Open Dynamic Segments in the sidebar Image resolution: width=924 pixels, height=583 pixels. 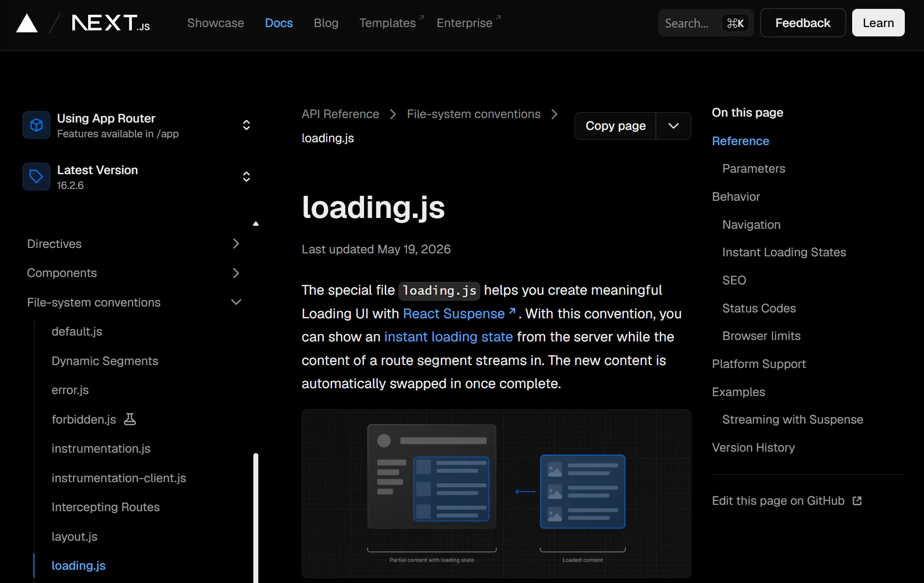click(x=105, y=361)
